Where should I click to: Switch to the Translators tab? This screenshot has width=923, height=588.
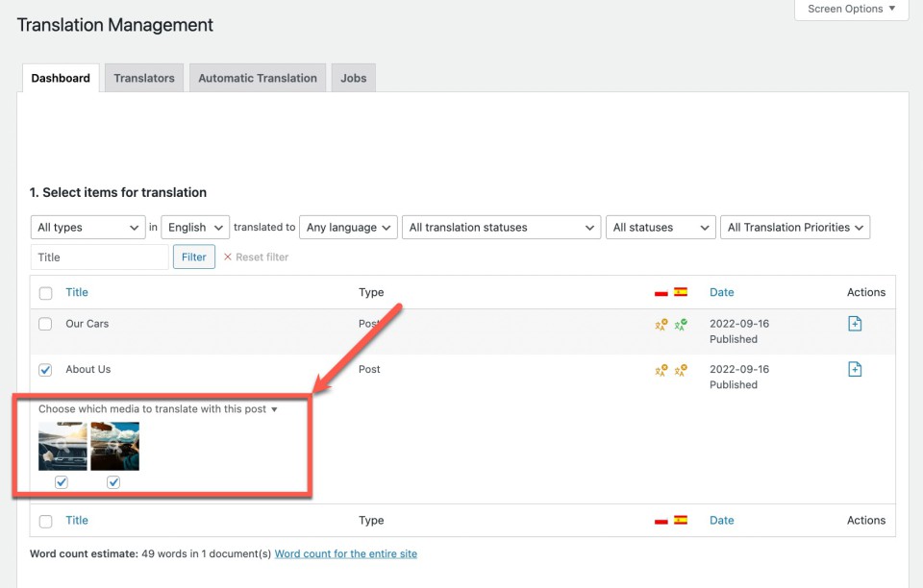pos(144,78)
